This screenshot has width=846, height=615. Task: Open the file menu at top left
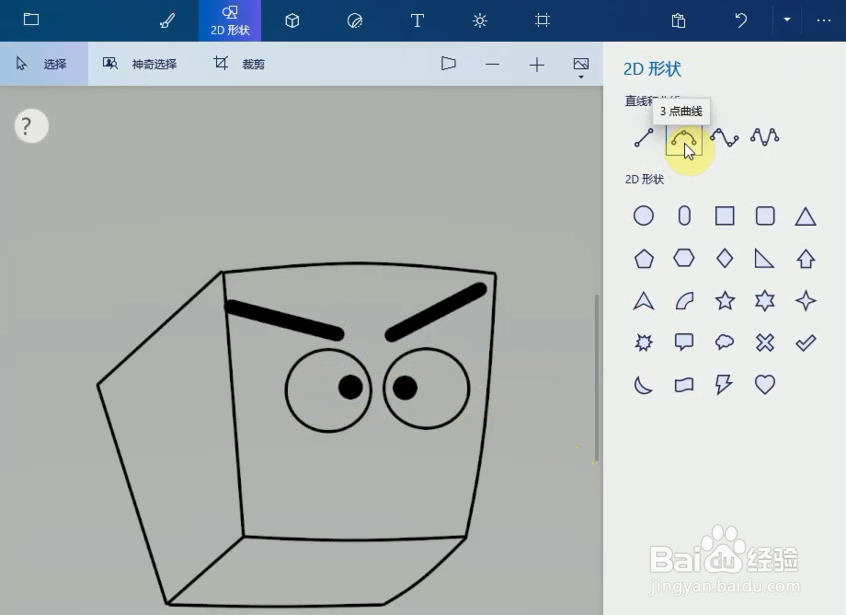(x=30, y=20)
